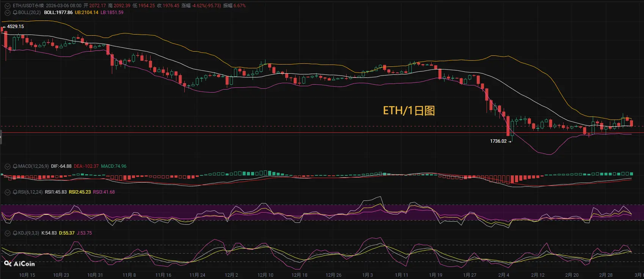The height and width of the screenshot is (279, 644).
Task: Click the 1736.02 low price label
Action: coord(498,141)
